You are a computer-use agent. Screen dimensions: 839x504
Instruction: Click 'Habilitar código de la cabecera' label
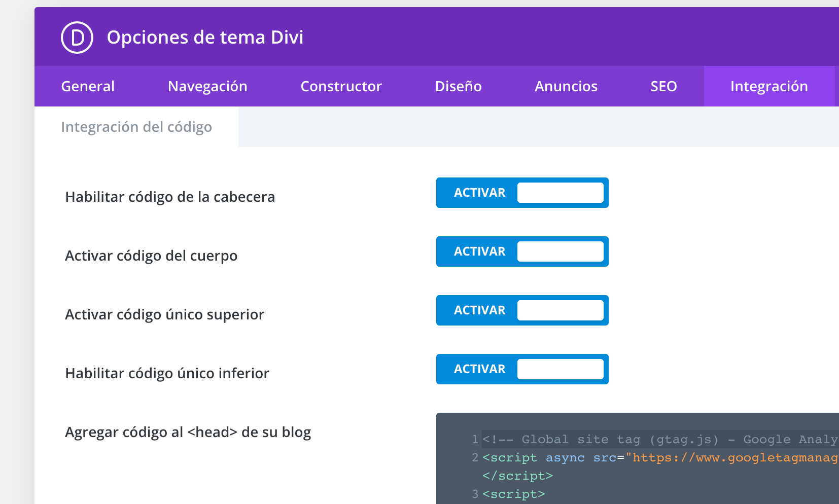(x=170, y=197)
